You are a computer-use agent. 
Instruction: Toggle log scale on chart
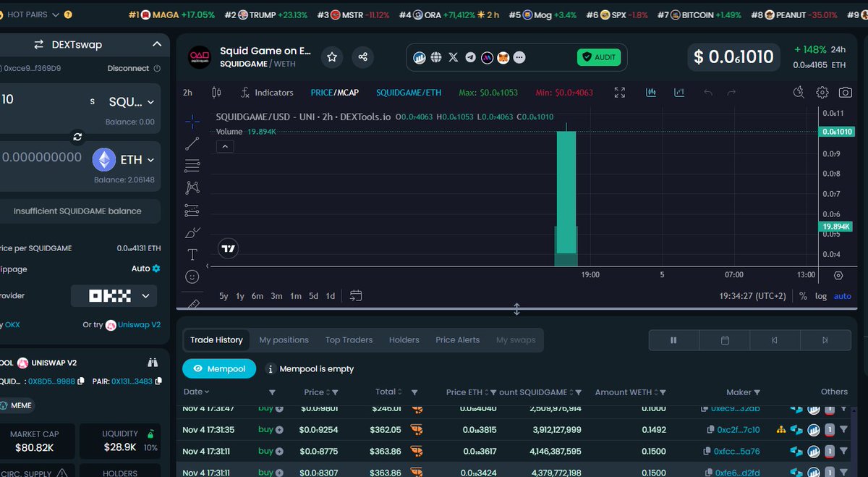tap(821, 296)
